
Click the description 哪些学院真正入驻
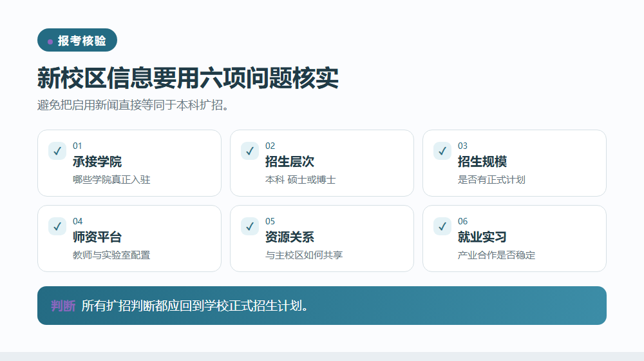coord(111,180)
